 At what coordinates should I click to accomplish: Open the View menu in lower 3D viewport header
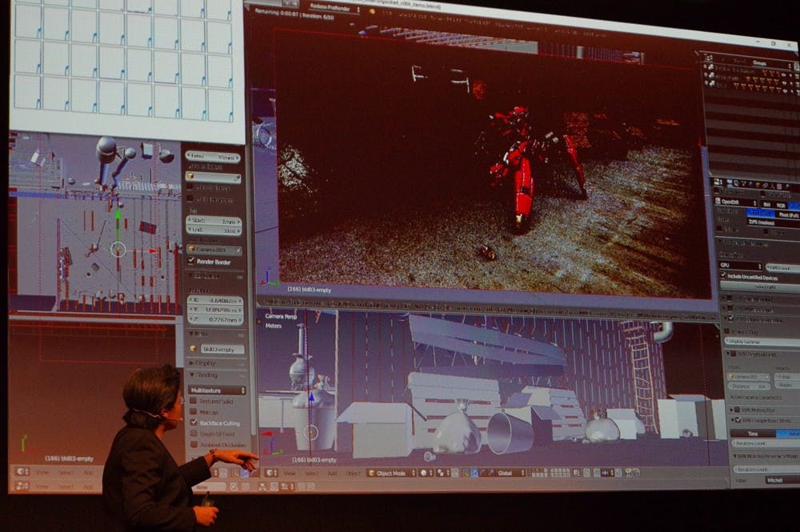[x=290, y=474]
